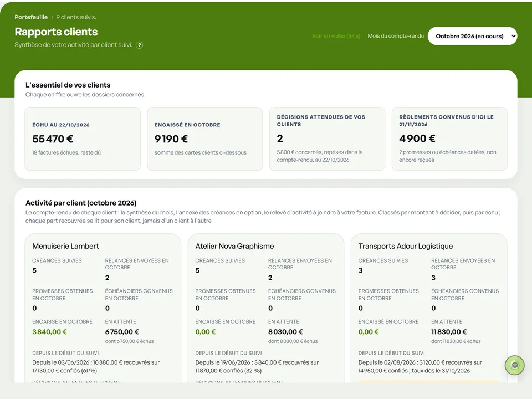Click 'Depuis le 03/06/2026' summary in Menuiserie Lambert
Viewport: 532px width, 399px height.
(x=96, y=366)
